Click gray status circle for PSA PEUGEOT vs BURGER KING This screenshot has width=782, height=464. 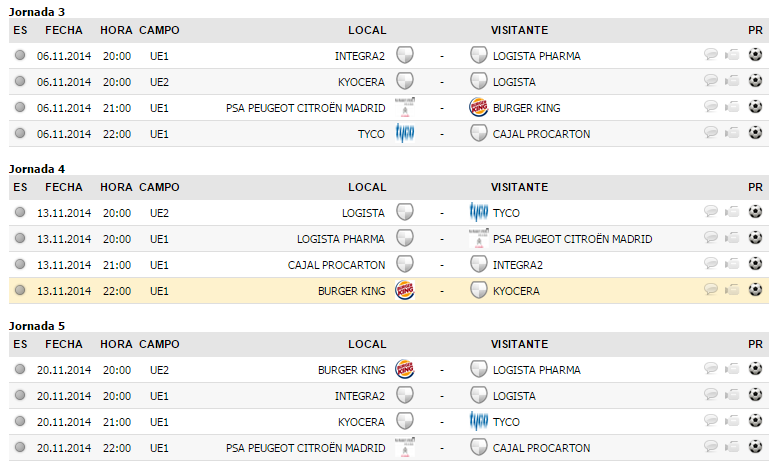(x=20, y=107)
